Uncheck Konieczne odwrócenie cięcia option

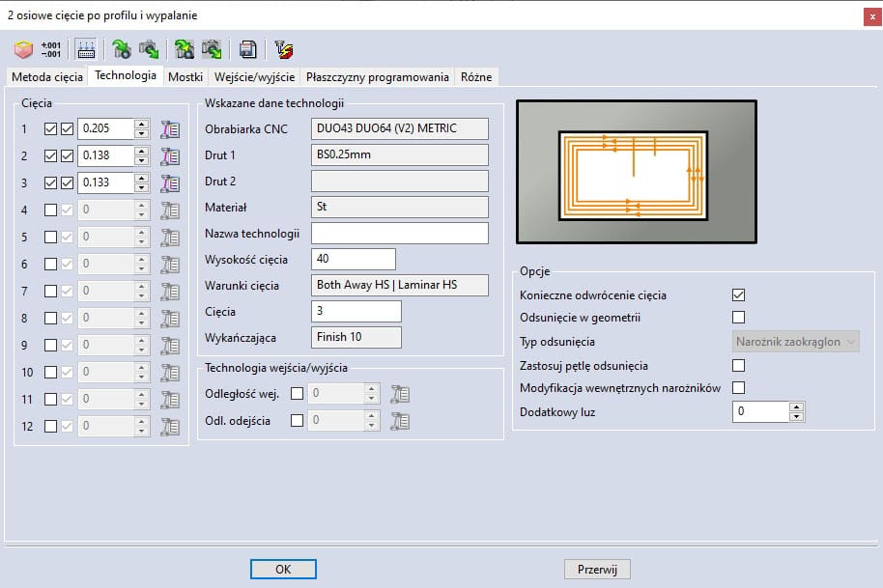click(x=739, y=295)
